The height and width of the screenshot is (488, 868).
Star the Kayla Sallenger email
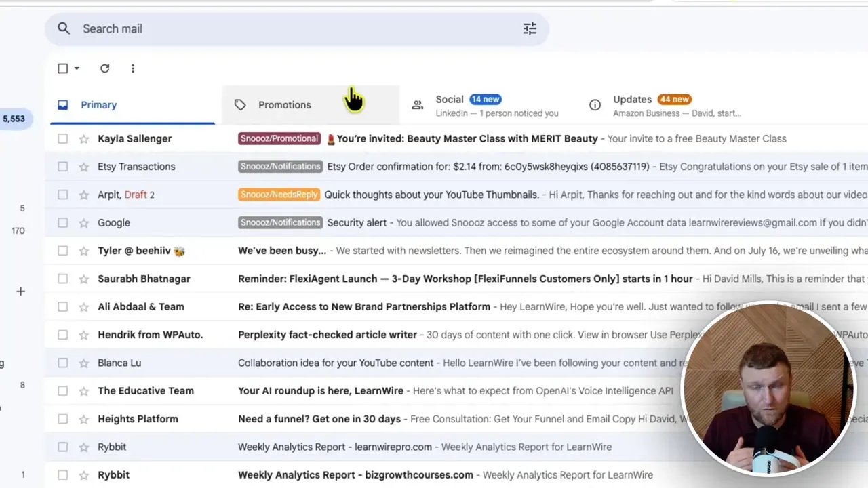pos(84,139)
